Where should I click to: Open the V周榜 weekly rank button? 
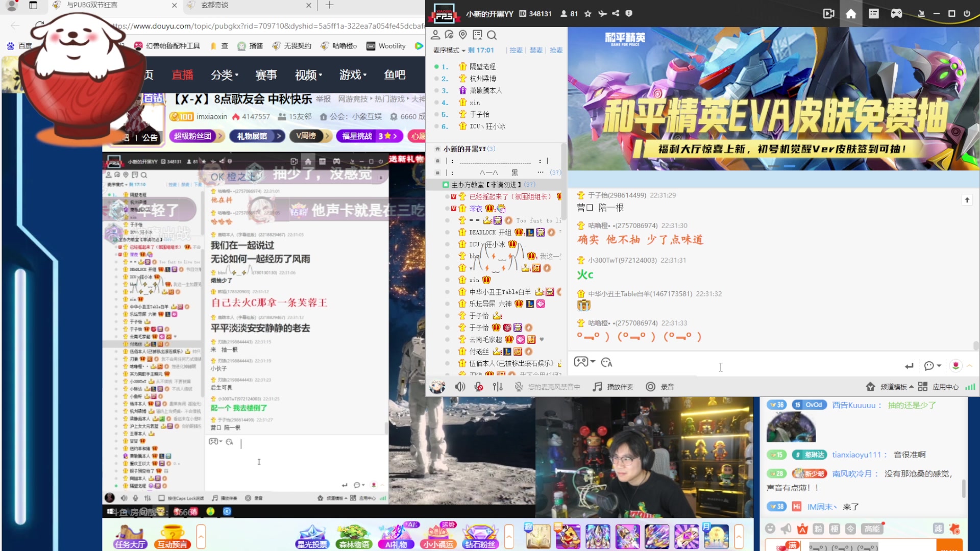pyautogui.click(x=310, y=136)
